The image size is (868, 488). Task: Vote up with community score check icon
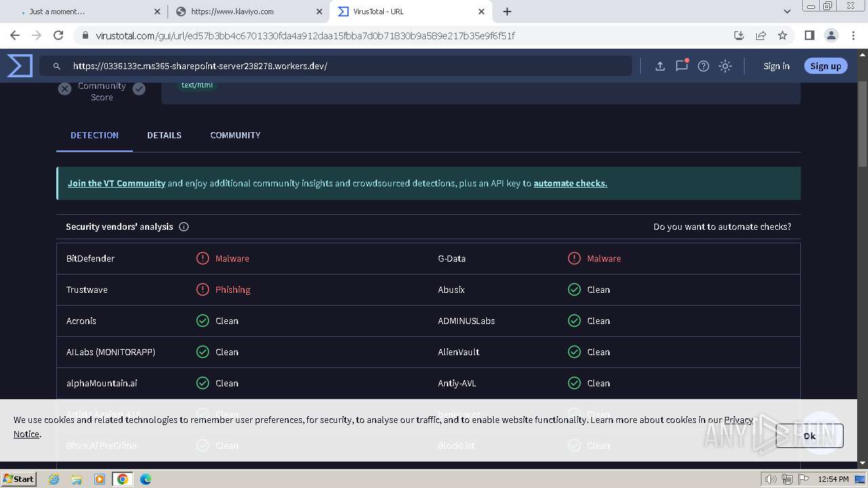click(x=139, y=89)
